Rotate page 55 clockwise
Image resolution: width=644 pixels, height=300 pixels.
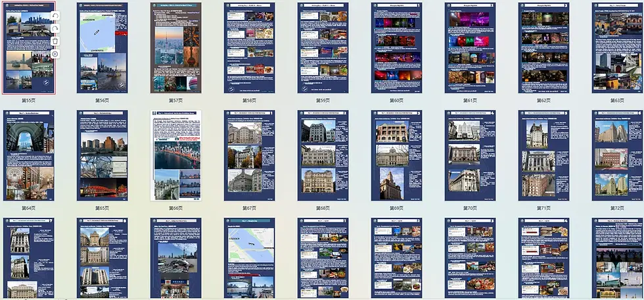coord(55,29)
